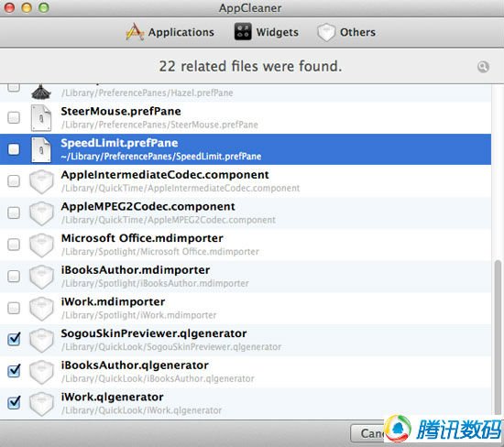
Task: Close the AppCleaner window
Action: (x=10, y=7)
